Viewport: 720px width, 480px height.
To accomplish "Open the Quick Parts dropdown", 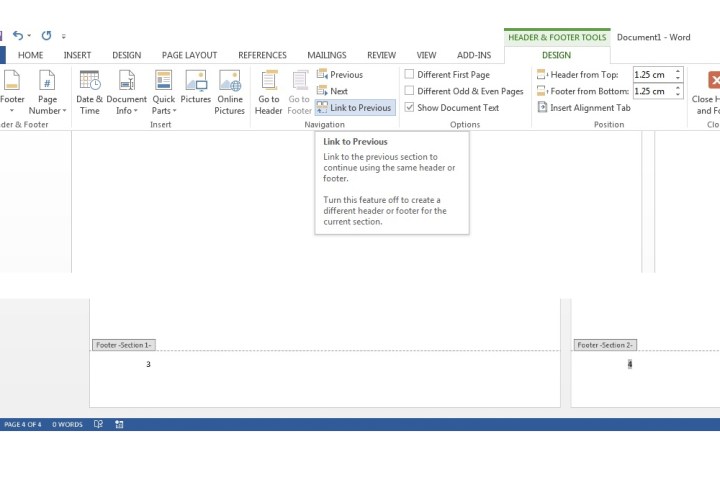I will [163, 92].
